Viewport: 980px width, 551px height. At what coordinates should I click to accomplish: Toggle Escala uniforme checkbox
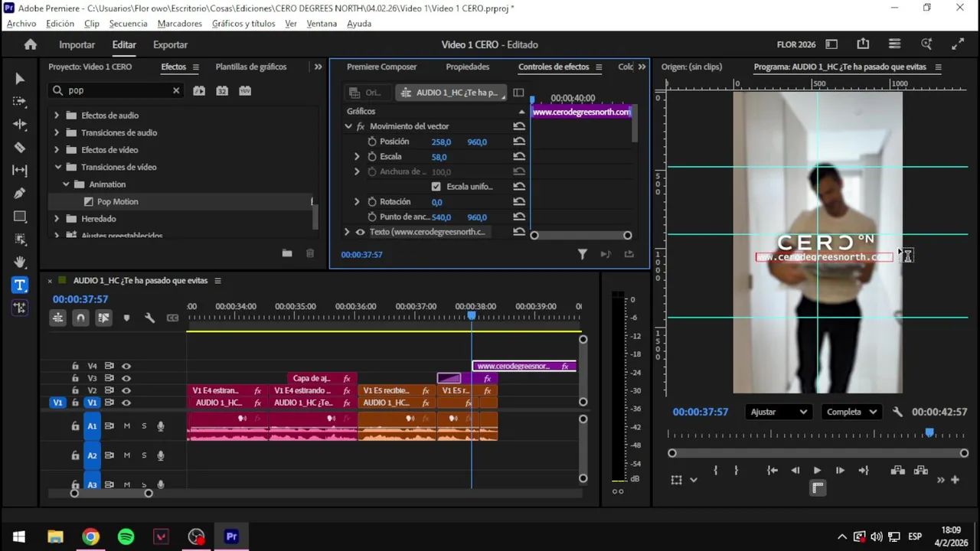[436, 187]
